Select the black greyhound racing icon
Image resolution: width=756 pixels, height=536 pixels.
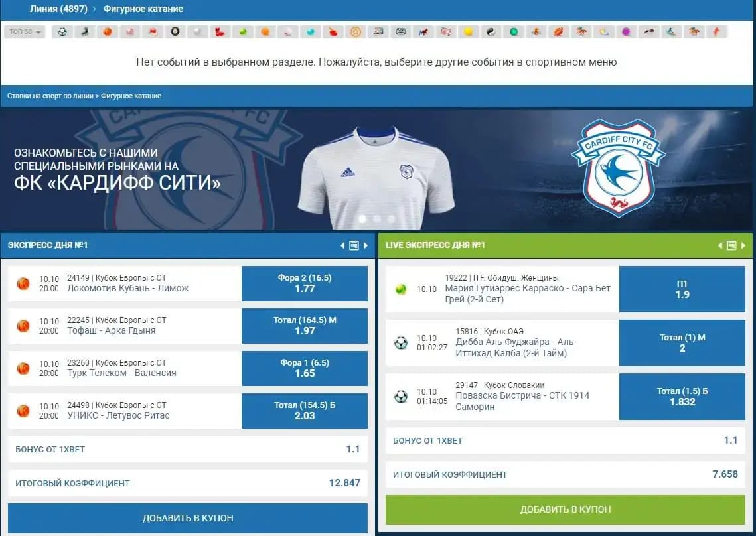(649, 32)
